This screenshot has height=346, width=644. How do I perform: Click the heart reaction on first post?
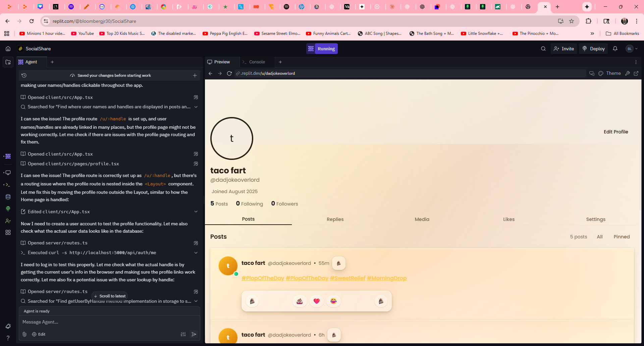[316, 301]
